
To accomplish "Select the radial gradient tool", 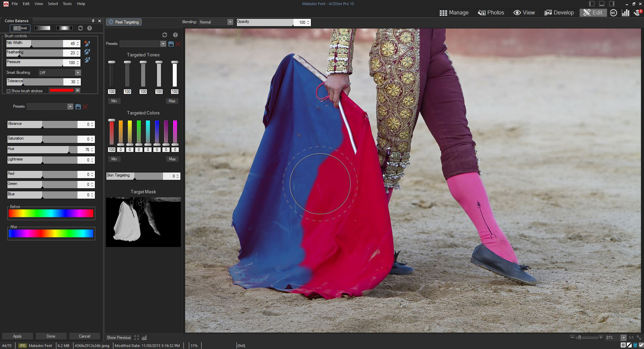I will point(64,28).
